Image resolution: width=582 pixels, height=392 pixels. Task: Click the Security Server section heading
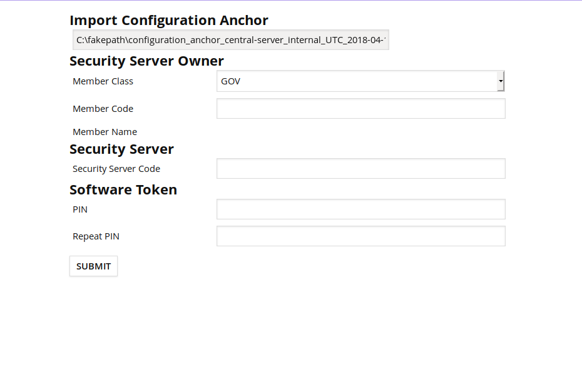pos(121,149)
